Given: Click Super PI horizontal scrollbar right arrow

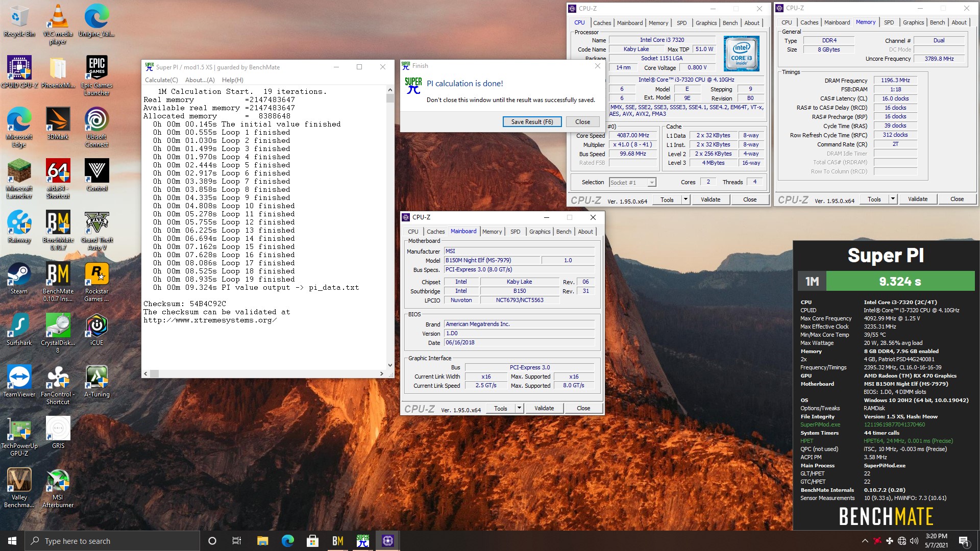Looking at the screenshot, I should (381, 373).
